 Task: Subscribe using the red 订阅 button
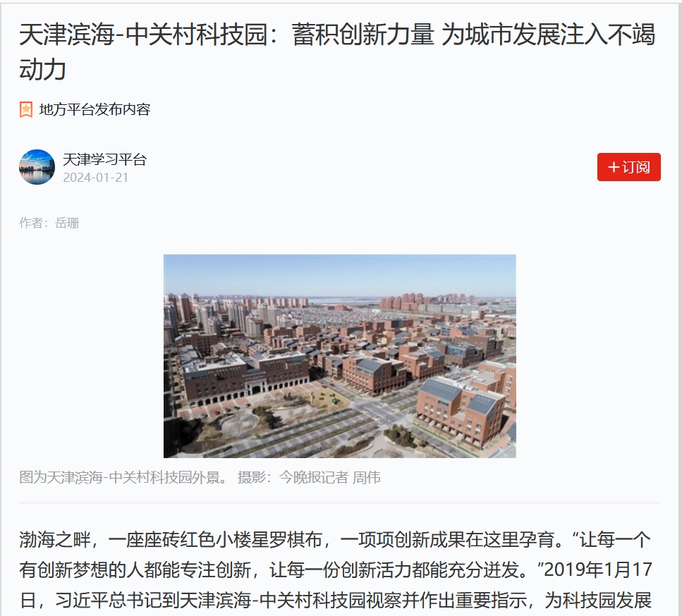[628, 167]
